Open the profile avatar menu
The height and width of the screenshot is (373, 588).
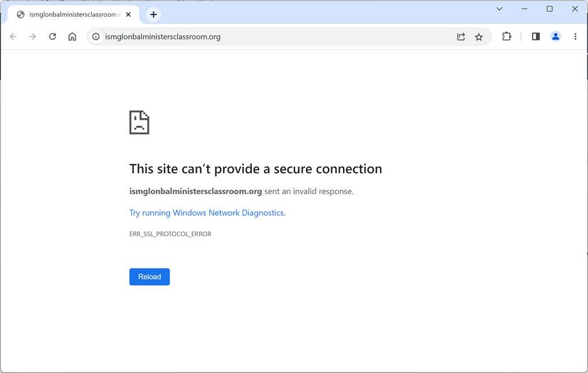click(x=555, y=36)
